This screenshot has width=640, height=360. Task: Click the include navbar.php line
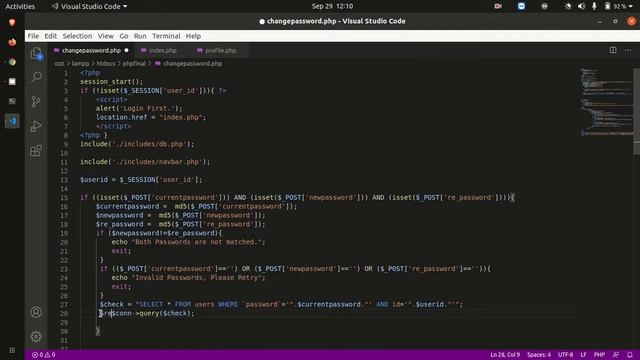click(145, 162)
